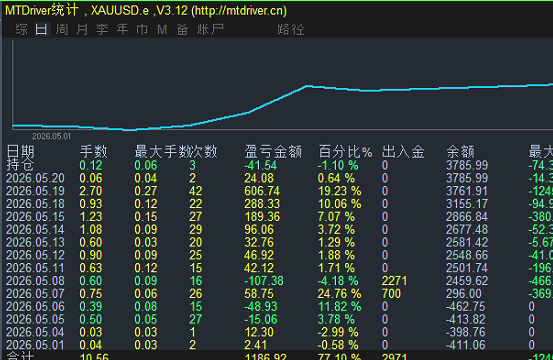The height and width of the screenshot is (360, 553).
Task: Click loss value -107.38
Action: coord(264,281)
